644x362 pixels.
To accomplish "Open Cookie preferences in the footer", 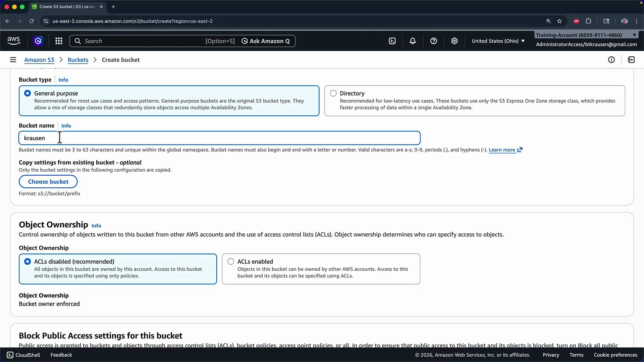I will [615, 355].
